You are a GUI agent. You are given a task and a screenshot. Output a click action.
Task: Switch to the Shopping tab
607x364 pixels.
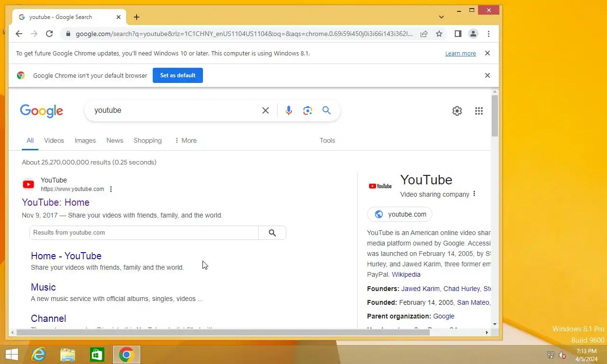(x=147, y=140)
